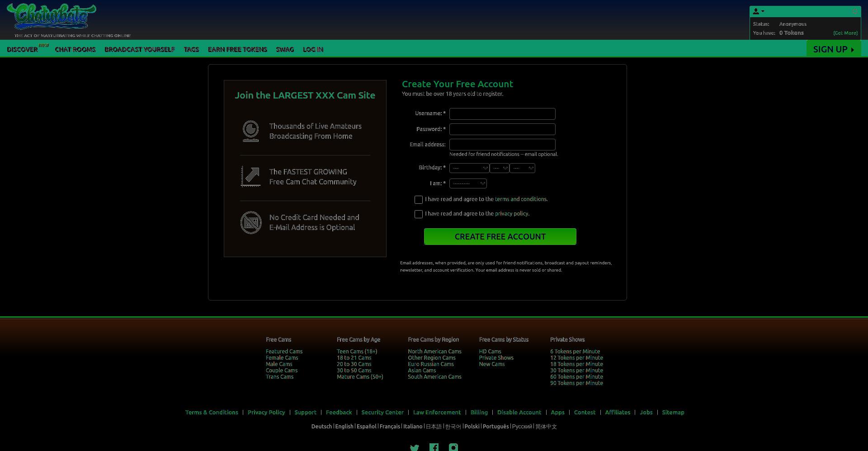Open the Security Center footer link
The height and width of the screenshot is (451, 868).
[382, 413]
